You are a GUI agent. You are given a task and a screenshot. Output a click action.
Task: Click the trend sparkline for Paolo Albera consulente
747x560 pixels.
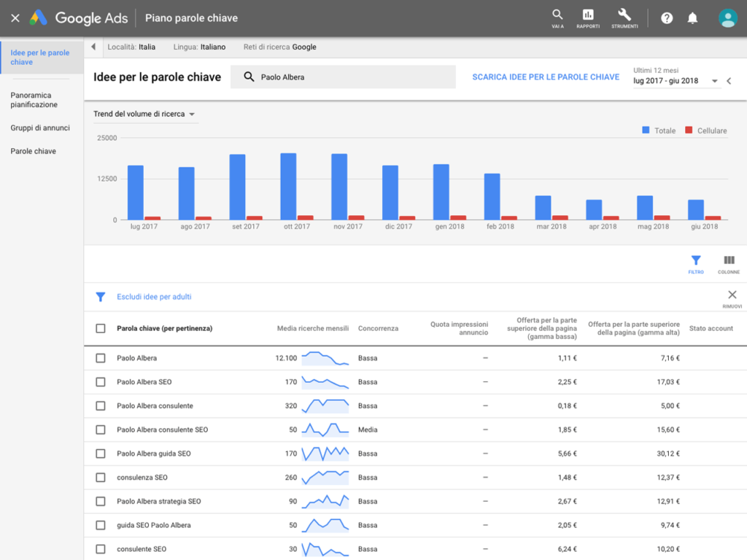(325, 405)
